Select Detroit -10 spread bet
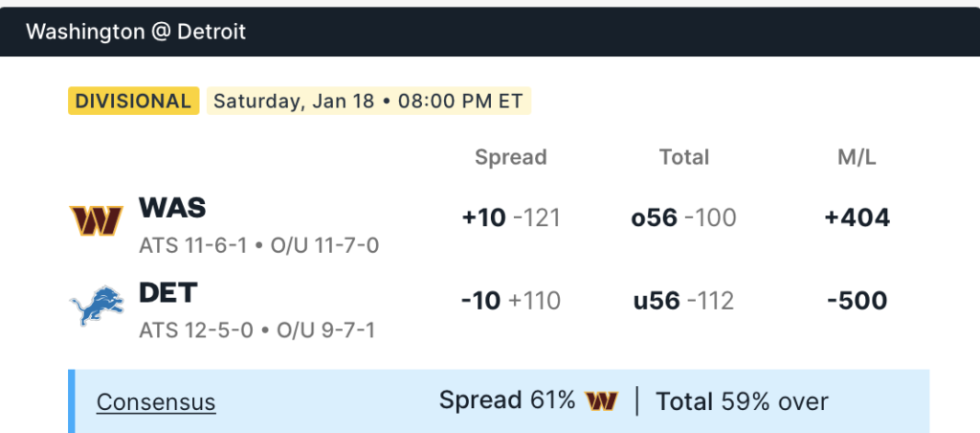Viewport: 980px width, 433px height. 510,301
